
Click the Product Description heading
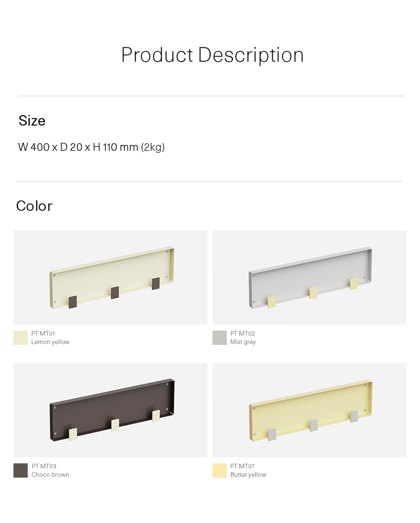point(212,55)
